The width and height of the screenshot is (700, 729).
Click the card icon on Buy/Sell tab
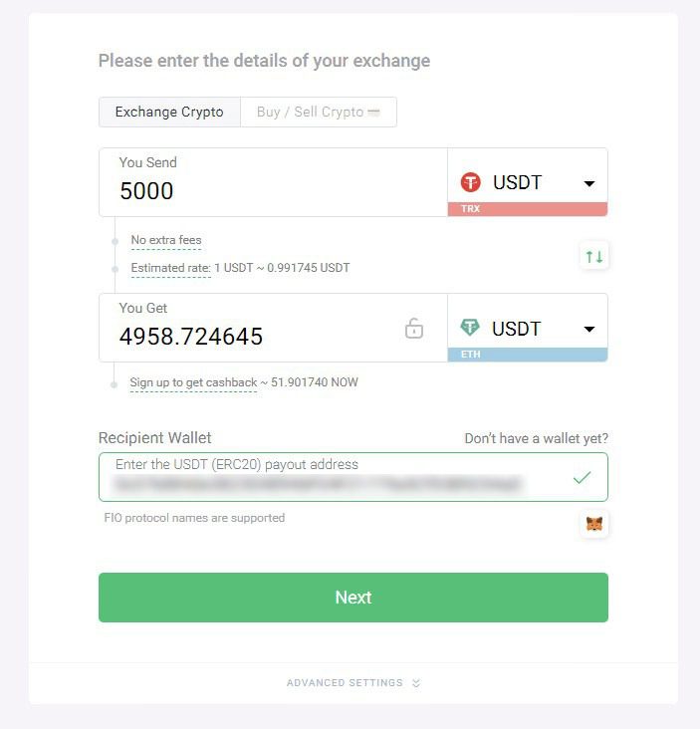point(374,113)
